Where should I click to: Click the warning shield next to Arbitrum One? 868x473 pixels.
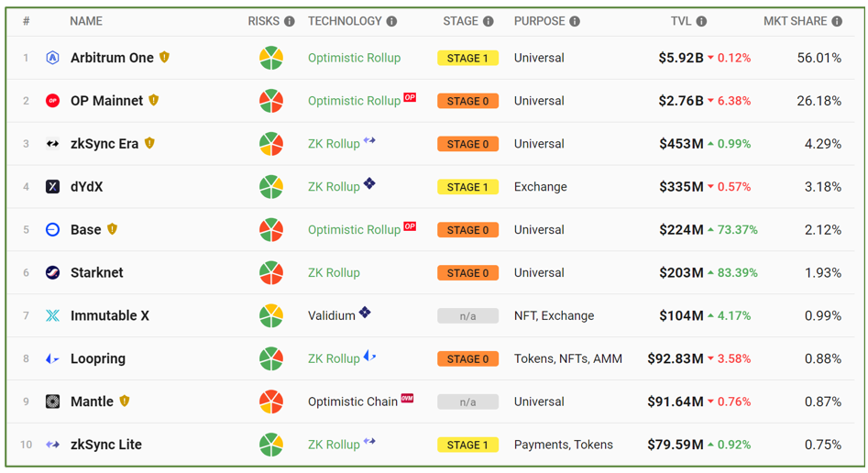[164, 57]
